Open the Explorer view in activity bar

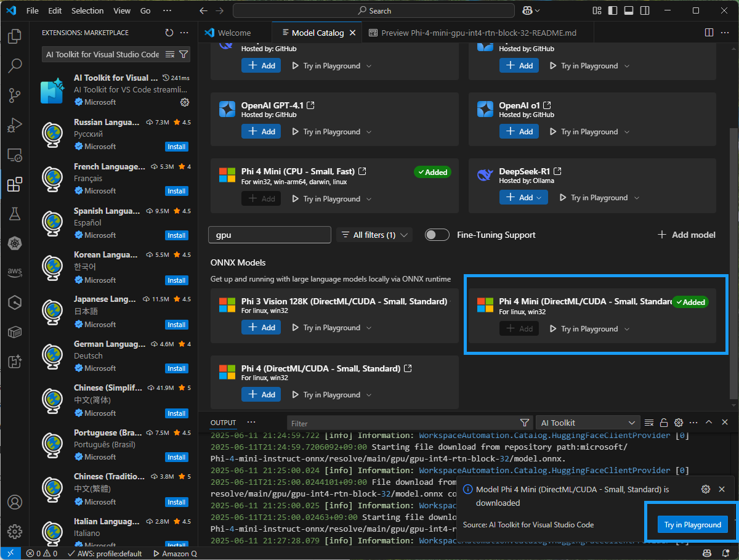15,36
